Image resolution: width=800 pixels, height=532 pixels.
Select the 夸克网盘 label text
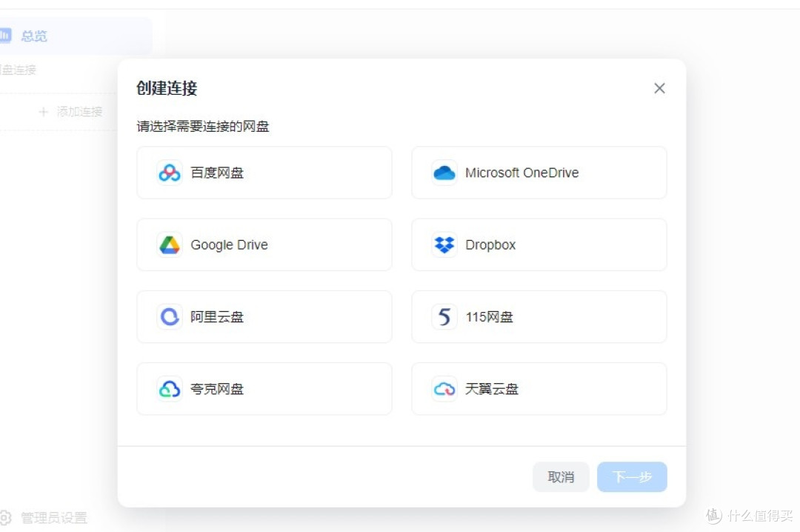(x=217, y=388)
